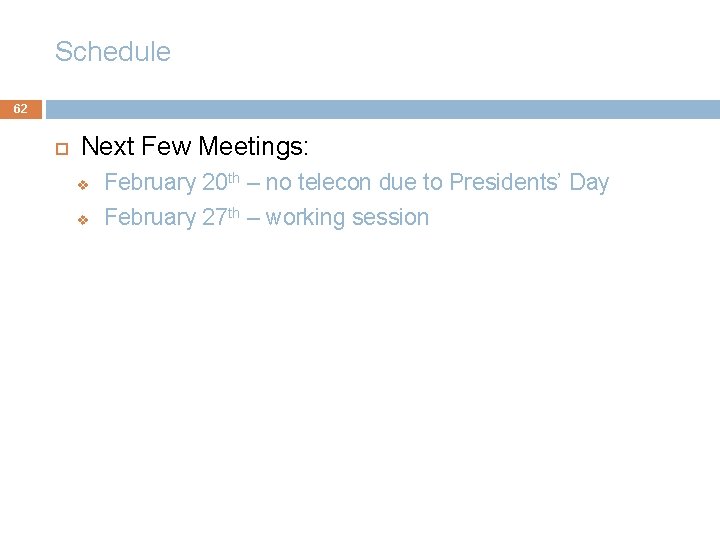This screenshot has width=720, height=540.
Task: Click the superscript th after 27
Action: pyautogui.click(x=233, y=212)
